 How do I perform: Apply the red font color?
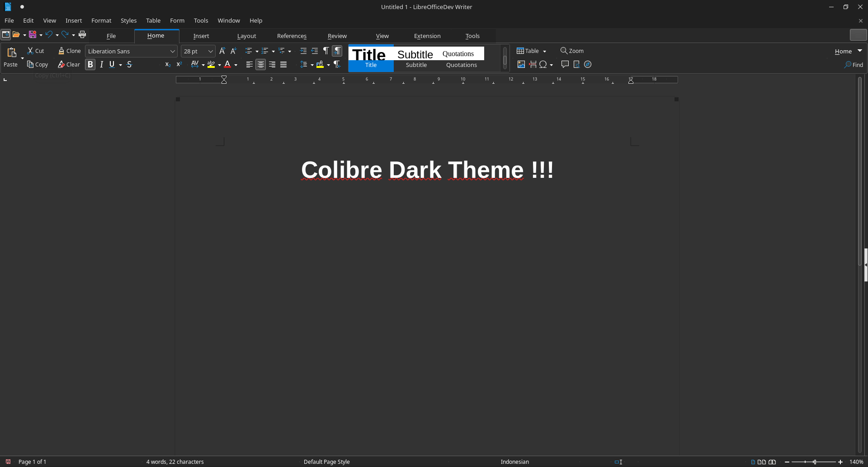click(227, 65)
